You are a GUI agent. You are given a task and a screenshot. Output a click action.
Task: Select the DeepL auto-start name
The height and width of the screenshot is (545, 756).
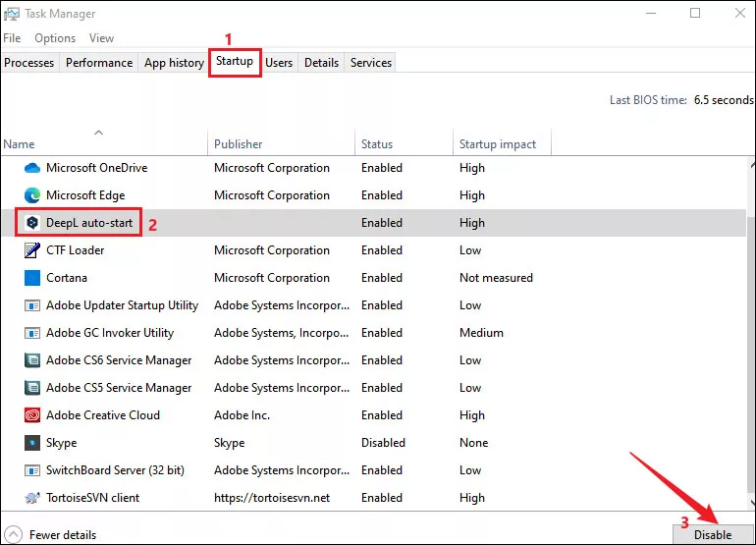coord(89,223)
